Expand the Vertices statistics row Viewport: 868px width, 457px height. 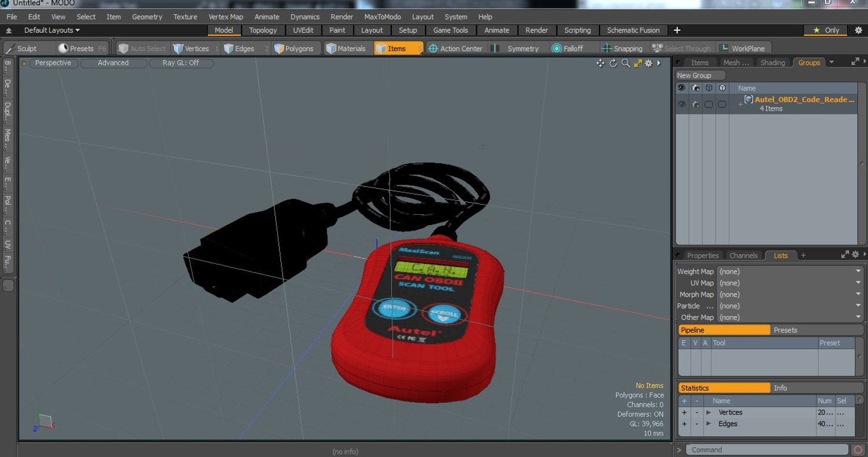[x=709, y=412]
